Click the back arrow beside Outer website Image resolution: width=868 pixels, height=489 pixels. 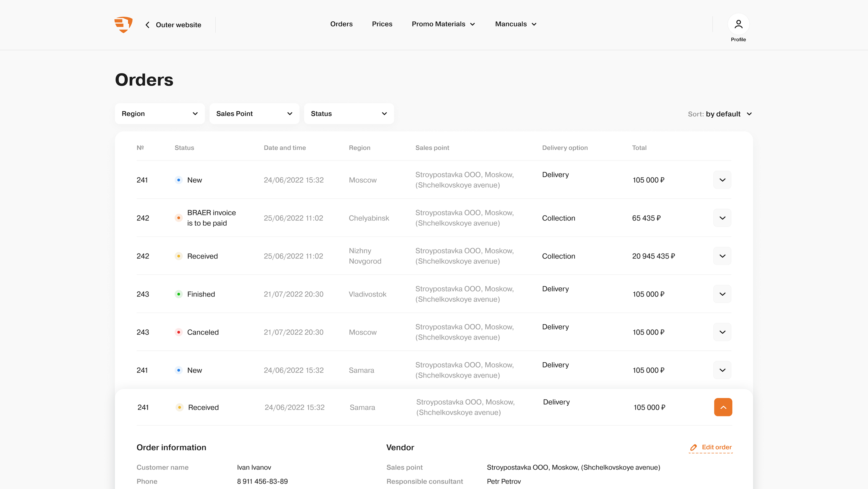coord(147,25)
